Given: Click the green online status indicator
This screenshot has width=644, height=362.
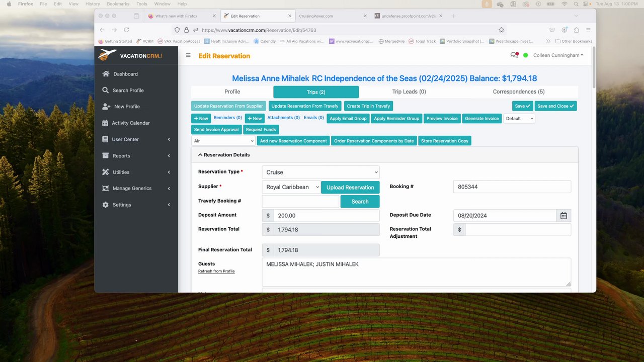Looking at the screenshot, I should coord(526,55).
